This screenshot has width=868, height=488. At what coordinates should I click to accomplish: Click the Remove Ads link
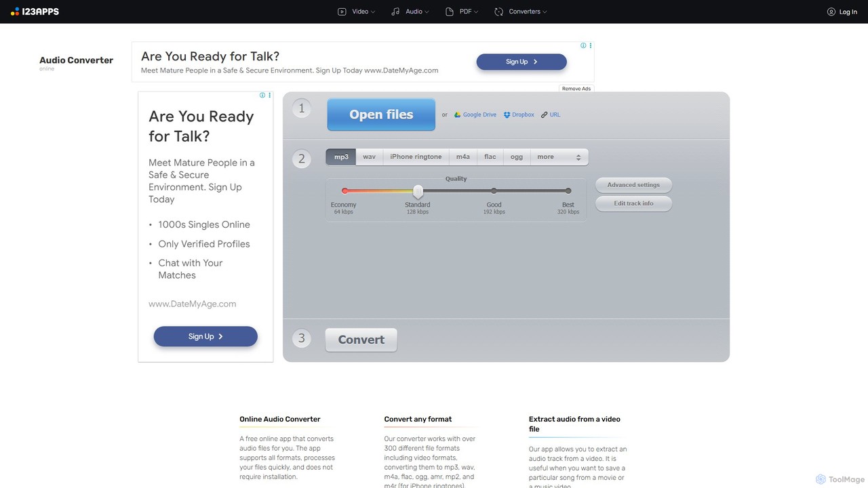pos(576,89)
